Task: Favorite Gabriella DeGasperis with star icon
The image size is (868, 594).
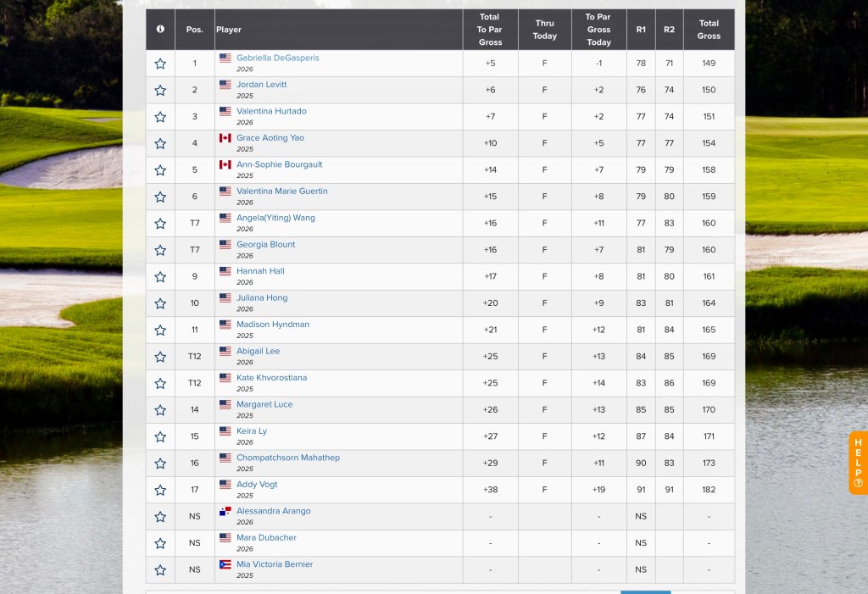Action: (160, 64)
